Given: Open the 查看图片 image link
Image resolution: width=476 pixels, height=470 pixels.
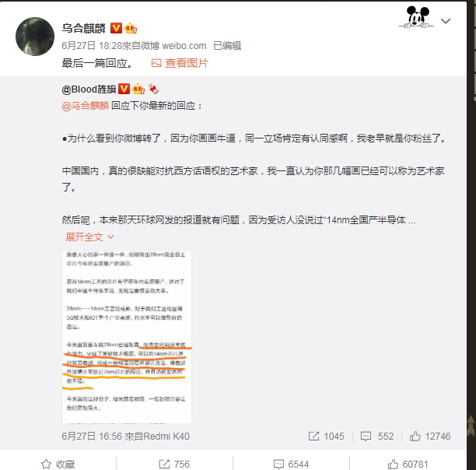Looking at the screenshot, I should (180, 63).
